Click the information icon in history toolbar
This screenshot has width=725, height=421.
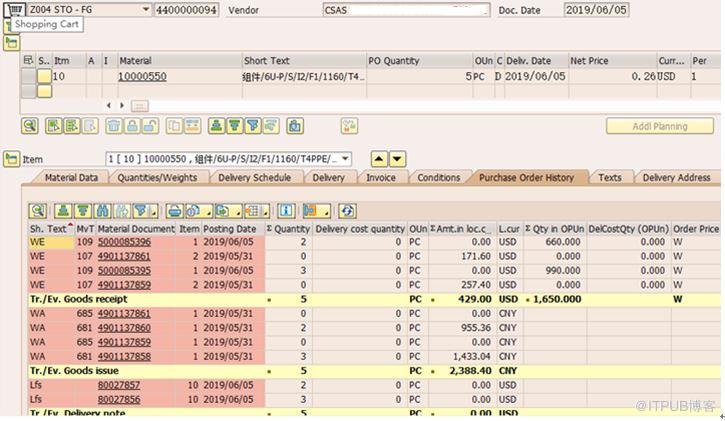[x=286, y=211]
